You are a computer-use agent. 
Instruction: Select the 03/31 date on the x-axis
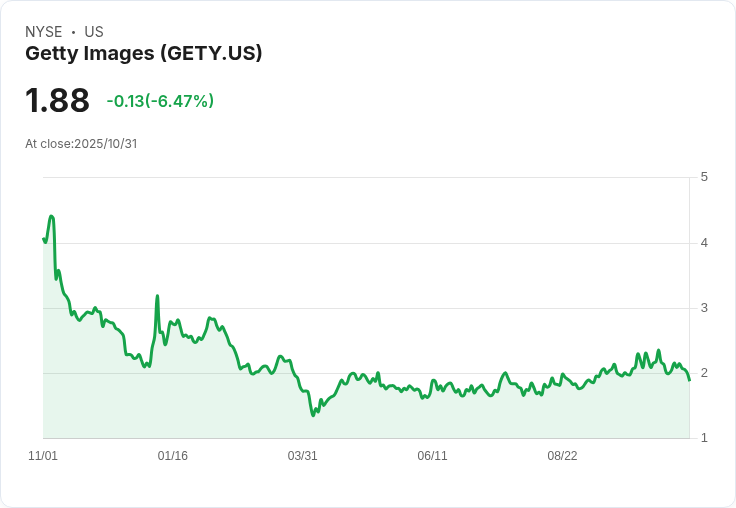(303, 456)
